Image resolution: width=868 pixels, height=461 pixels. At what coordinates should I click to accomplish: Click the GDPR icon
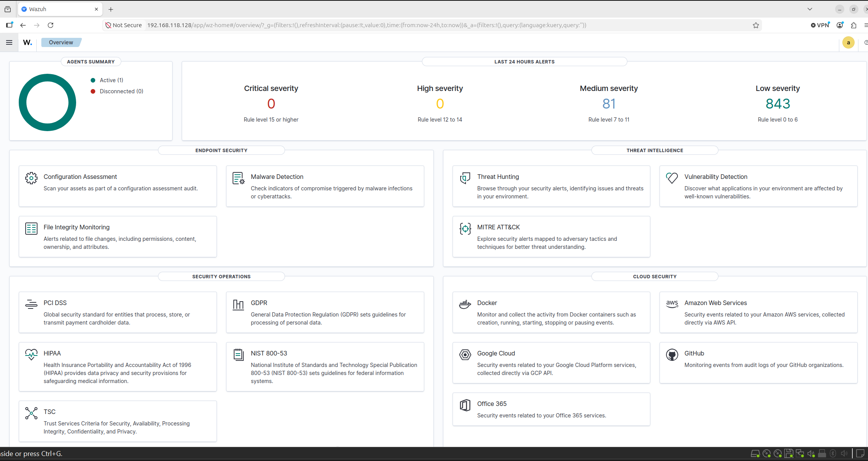pos(238,304)
